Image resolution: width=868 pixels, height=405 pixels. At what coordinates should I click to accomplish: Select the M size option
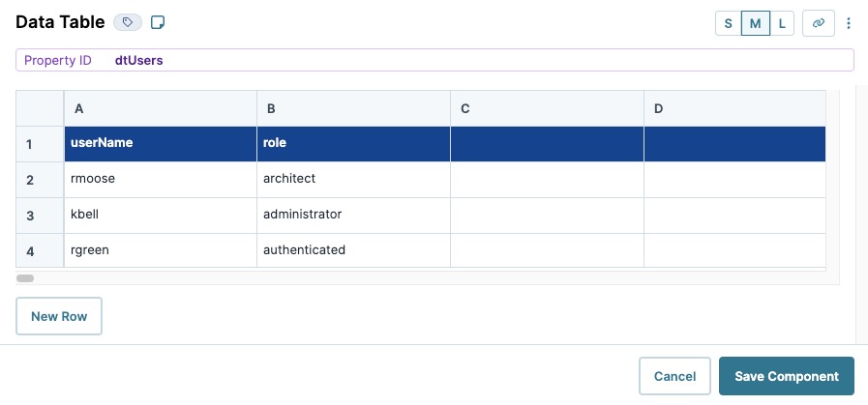tap(755, 23)
